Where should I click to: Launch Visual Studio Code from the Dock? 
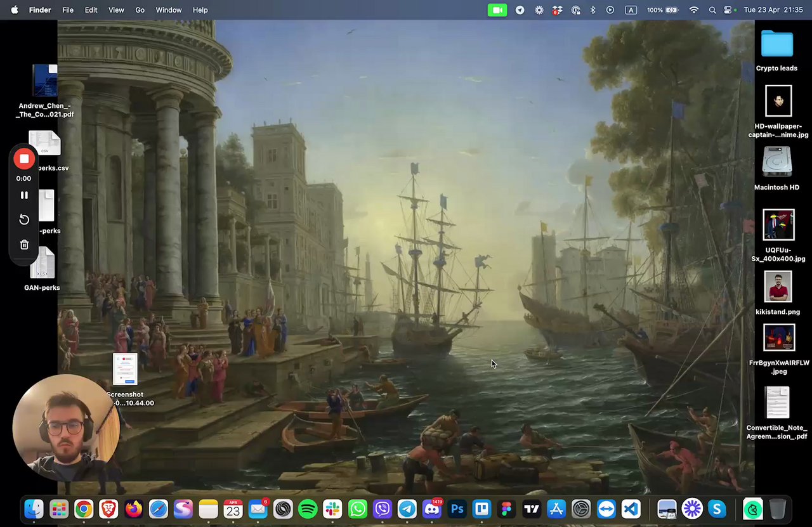(x=631, y=509)
